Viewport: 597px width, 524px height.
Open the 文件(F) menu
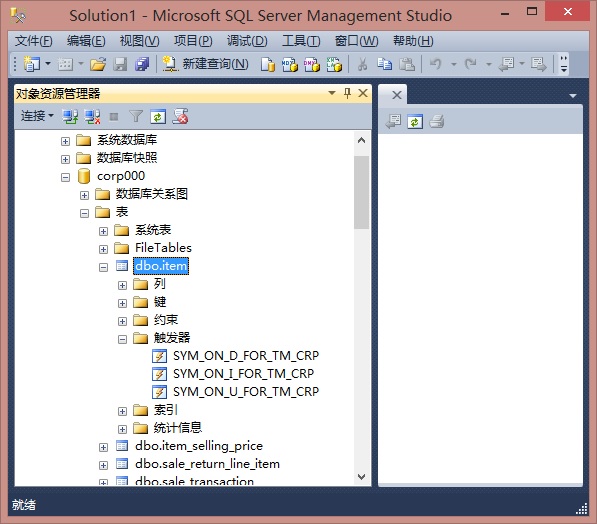(33, 41)
